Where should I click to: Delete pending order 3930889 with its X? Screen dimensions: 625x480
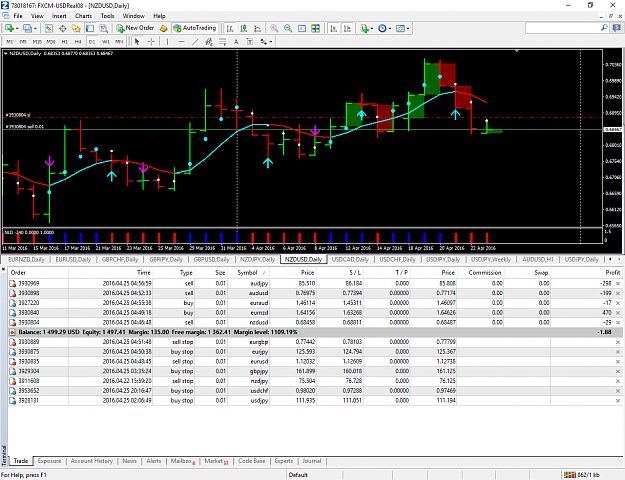click(x=618, y=342)
